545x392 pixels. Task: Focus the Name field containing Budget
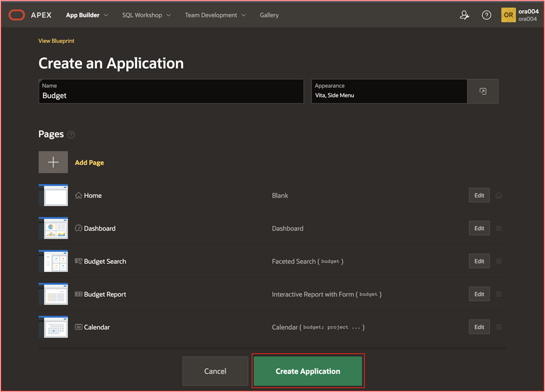pos(171,91)
